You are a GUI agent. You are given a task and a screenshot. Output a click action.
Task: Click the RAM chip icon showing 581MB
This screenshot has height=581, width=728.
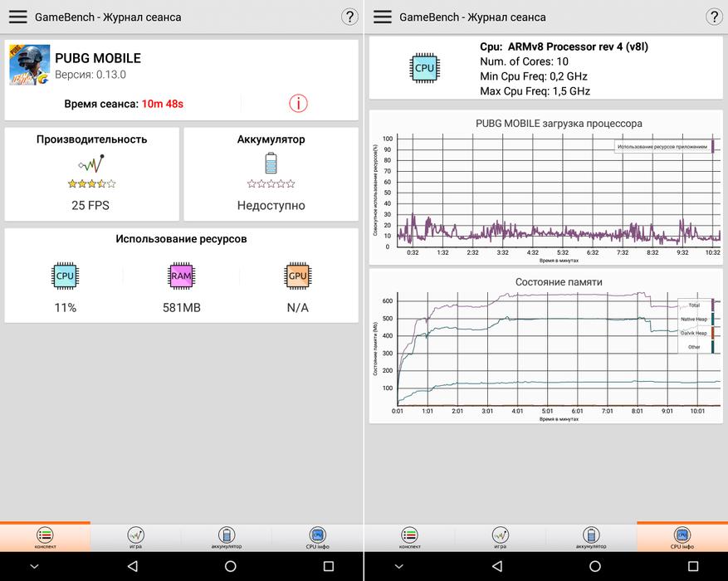pos(181,276)
